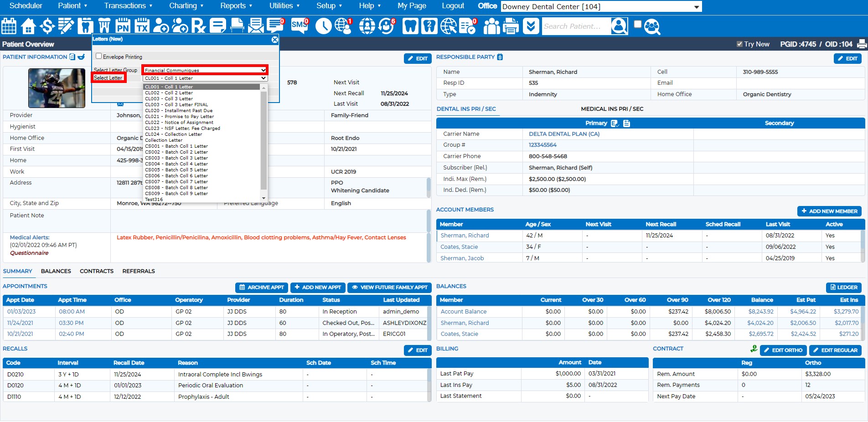Tick the checkbox beside group search icon
The width and height of the screenshot is (868, 422).
(637, 24)
